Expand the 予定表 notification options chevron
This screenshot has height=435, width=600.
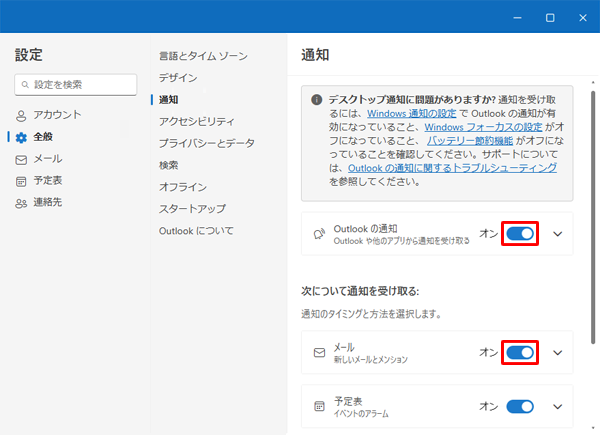coord(558,407)
